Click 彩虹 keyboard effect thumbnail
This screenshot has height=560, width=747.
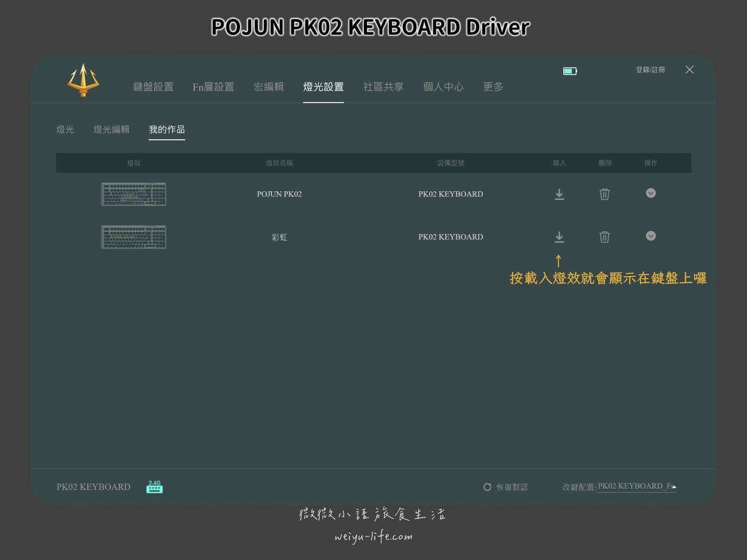[133, 237]
